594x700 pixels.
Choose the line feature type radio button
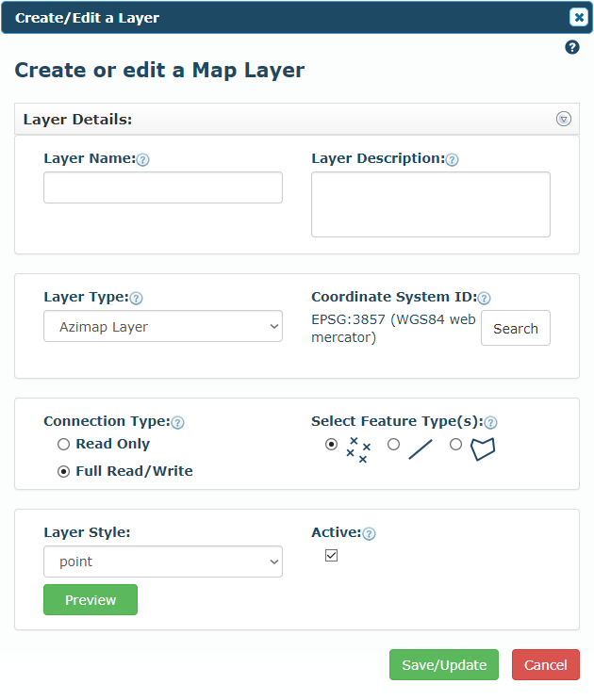click(393, 444)
